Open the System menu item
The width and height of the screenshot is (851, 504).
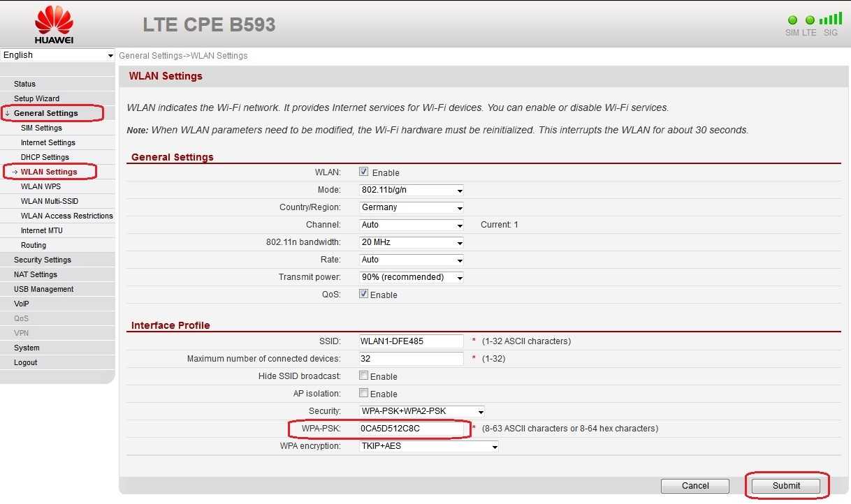coord(27,348)
